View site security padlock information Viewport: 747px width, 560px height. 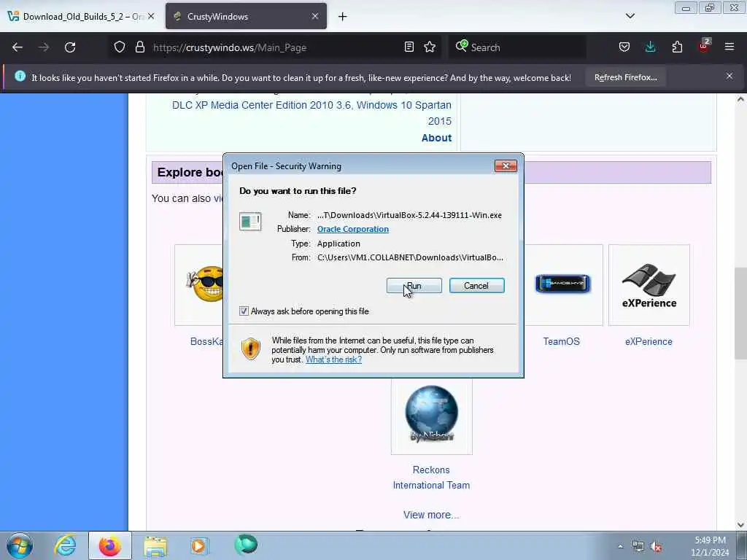[139, 47]
